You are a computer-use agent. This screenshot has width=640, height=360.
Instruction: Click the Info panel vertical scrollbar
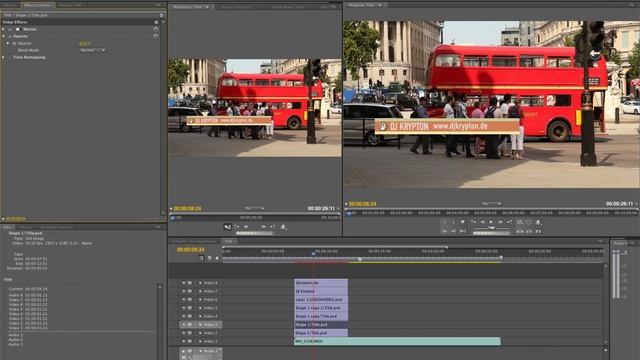point(160,322)
